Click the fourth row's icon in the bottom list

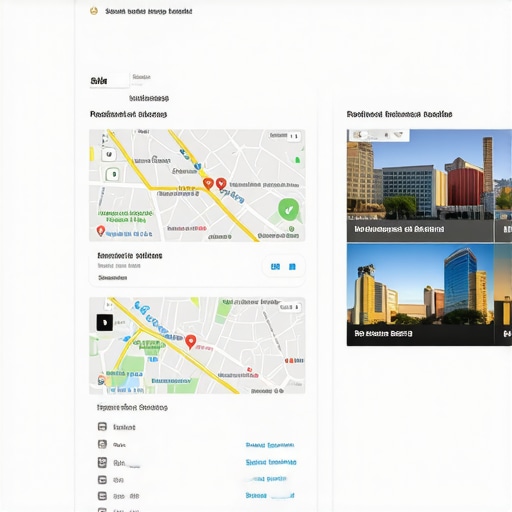102,480
